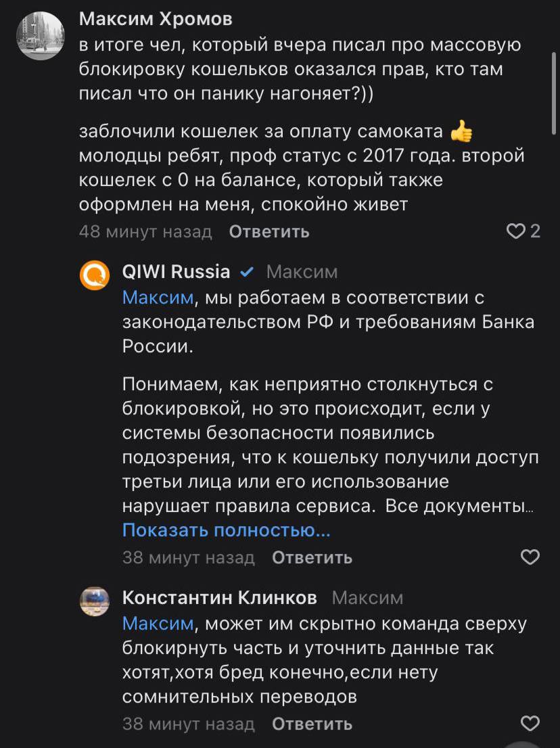Click the blue Максим mention in Константин's reply
The height and width of the screenshot is (748, 560).
(x=158, y=624)
